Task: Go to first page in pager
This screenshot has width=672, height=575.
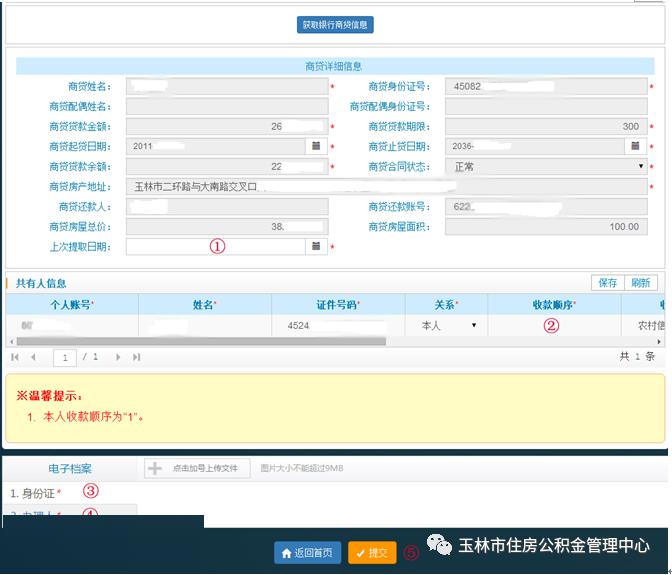Action: [x=15, y=357]
